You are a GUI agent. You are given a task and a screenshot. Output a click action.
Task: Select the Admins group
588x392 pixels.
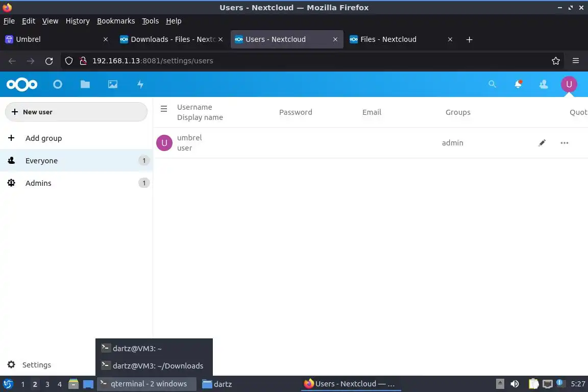76,183
